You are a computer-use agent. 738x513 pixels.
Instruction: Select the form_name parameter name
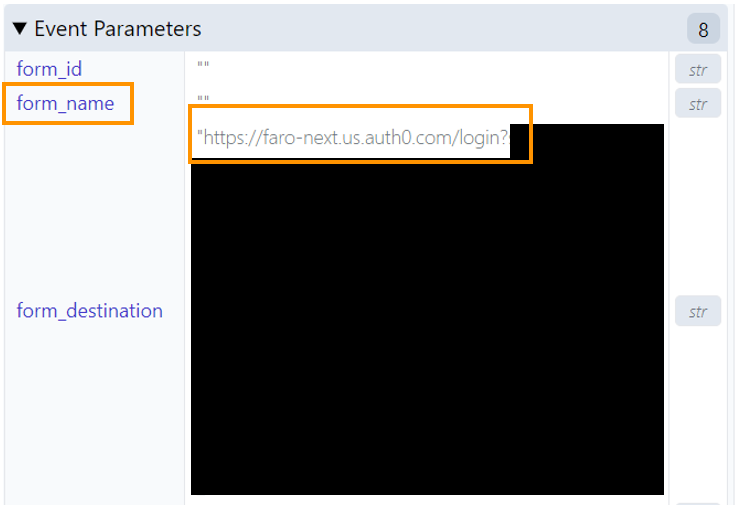(x=65, y=103)
